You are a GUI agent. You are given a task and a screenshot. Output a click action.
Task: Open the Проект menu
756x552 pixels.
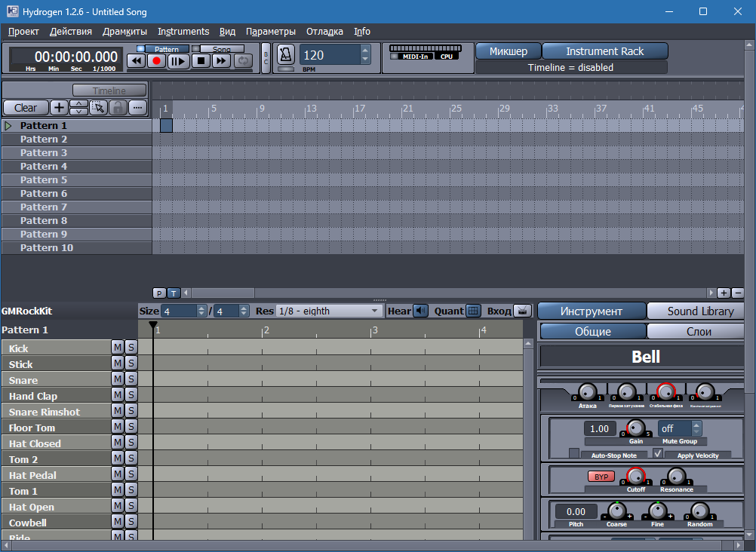pos(23,32)
